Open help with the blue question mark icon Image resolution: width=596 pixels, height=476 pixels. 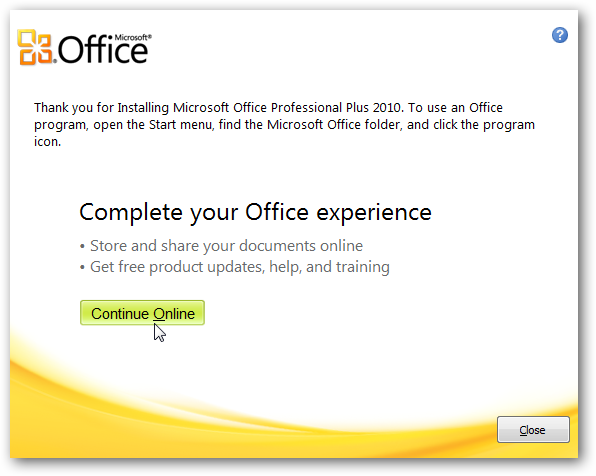[560, 35]
